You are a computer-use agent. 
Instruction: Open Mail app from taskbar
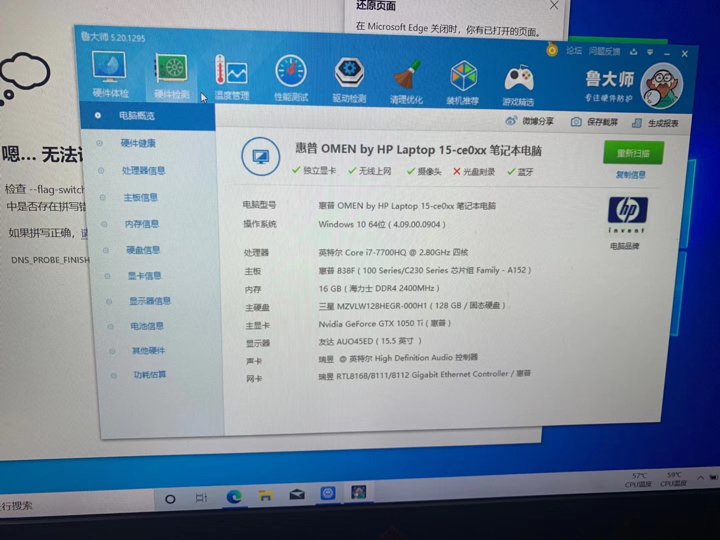[297, 495]
